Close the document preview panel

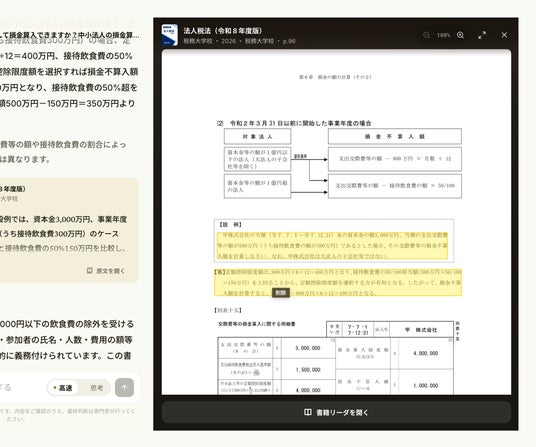[504, 35]
